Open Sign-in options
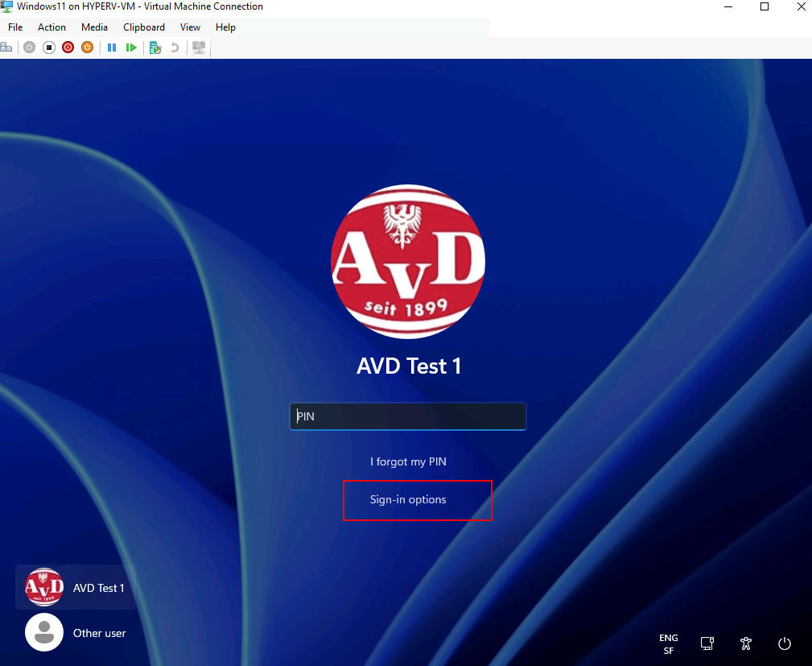Image resolution: width=812 pixels, height=666 pixels. [408, 499]
